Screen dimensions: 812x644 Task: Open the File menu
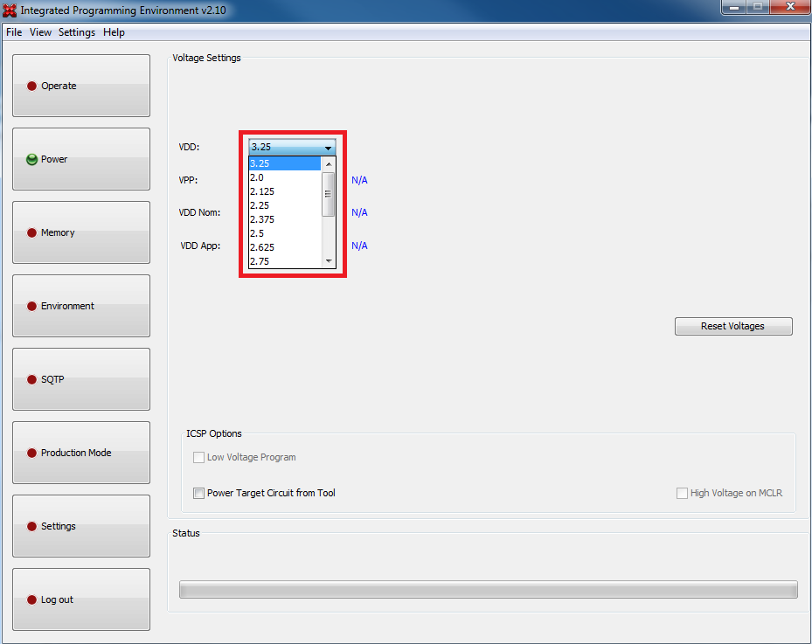(14, 32)
